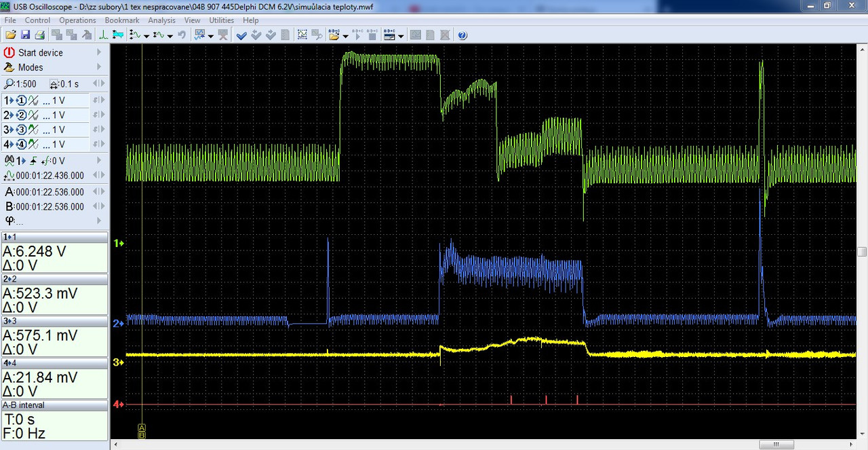Expand the phase φ row arrow
The image size is (868, 450).
[x=99, y=221]
